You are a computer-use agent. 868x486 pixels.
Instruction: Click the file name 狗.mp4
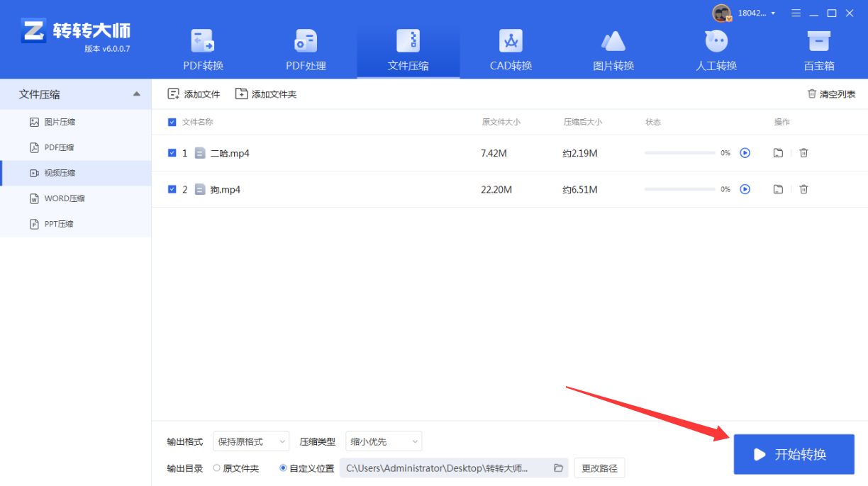click(226, 190)
